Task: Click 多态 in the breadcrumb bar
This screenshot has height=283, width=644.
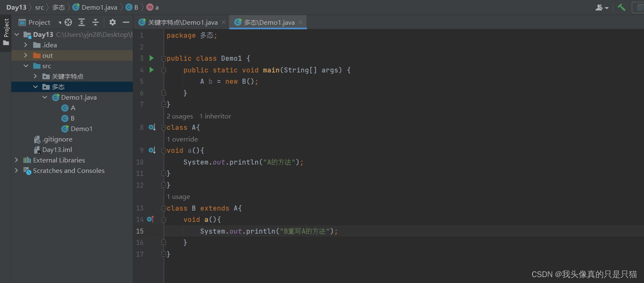Action: pyautogui.click(x=59, y=7)
